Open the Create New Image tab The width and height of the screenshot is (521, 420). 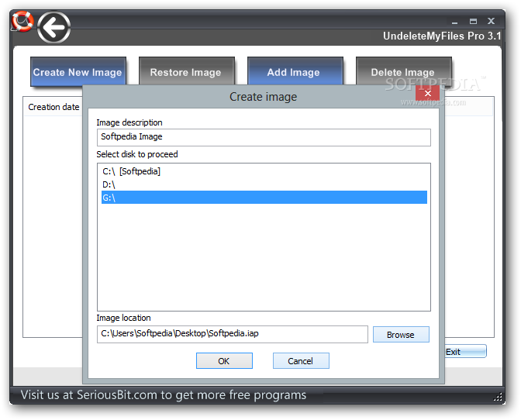point(78,72)
